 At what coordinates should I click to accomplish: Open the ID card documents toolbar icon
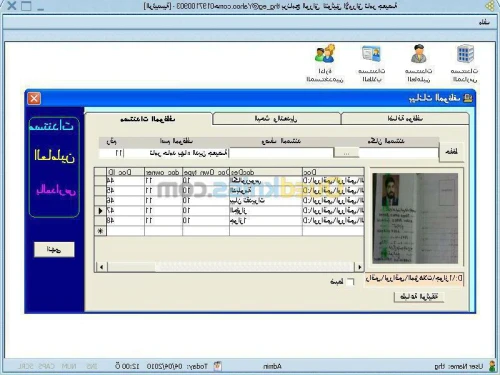371,54
